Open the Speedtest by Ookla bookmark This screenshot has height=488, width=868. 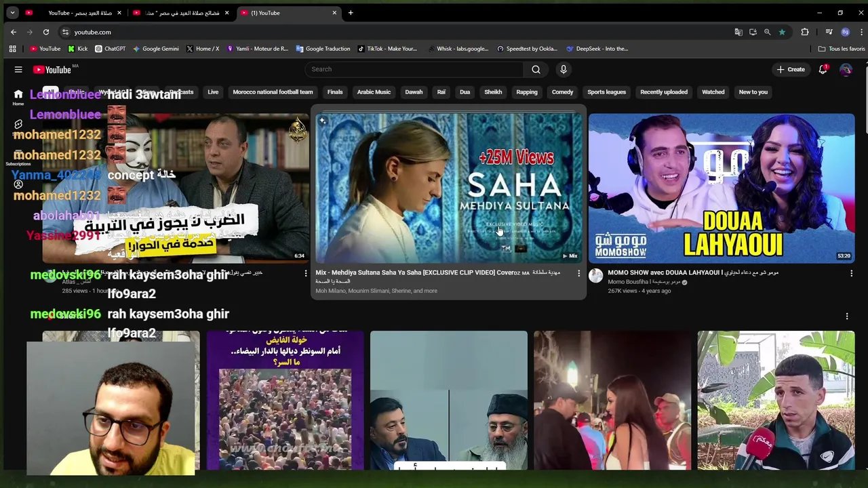(527, 49)
